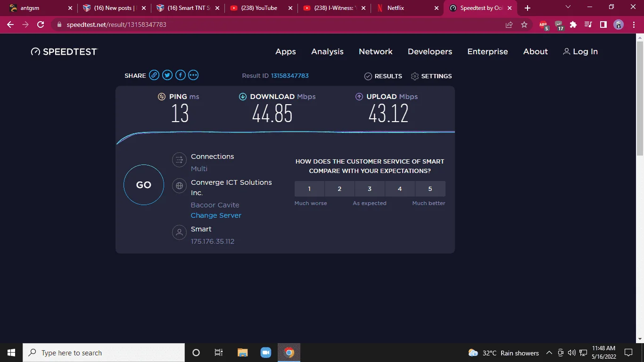Click the Log In link
This screenshot has width=644, height=362.
pos(580,52)
